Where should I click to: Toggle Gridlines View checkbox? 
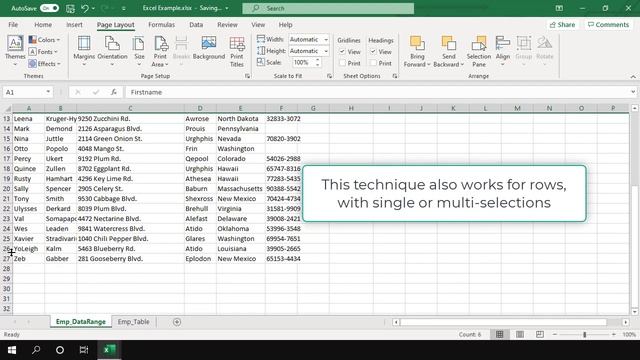[342, 52]
